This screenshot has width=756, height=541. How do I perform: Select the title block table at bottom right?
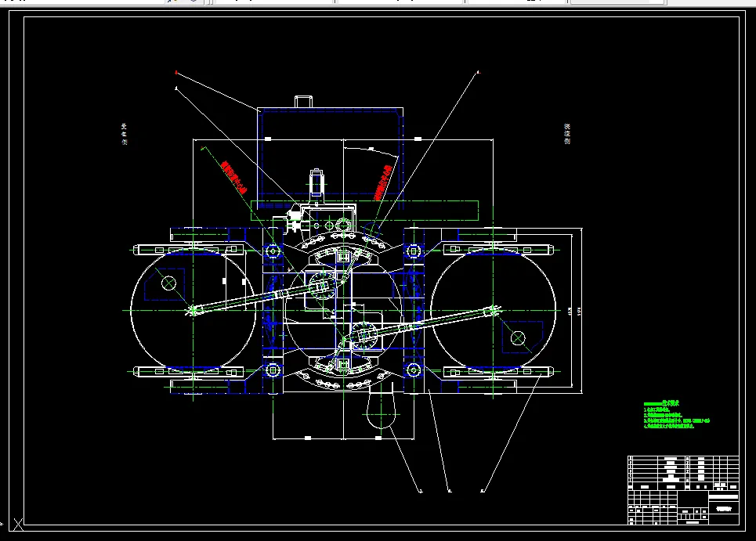pyautogui.click(x=683, y=490)
